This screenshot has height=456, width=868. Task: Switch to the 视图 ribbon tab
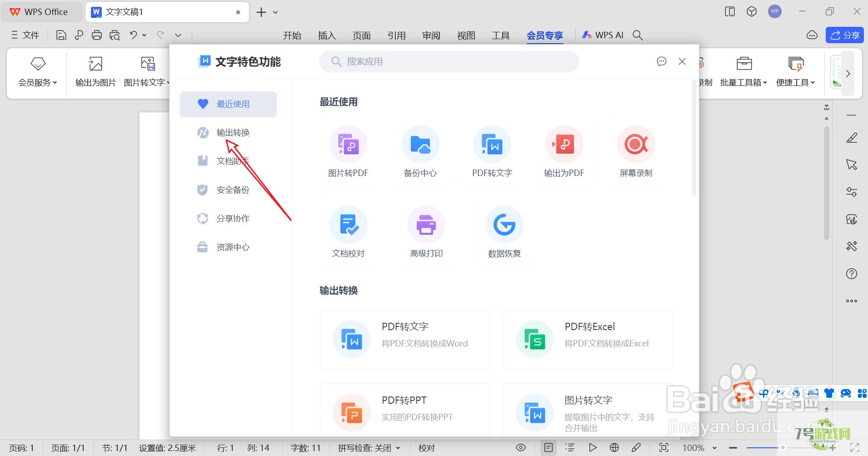[x=466, y=35]
